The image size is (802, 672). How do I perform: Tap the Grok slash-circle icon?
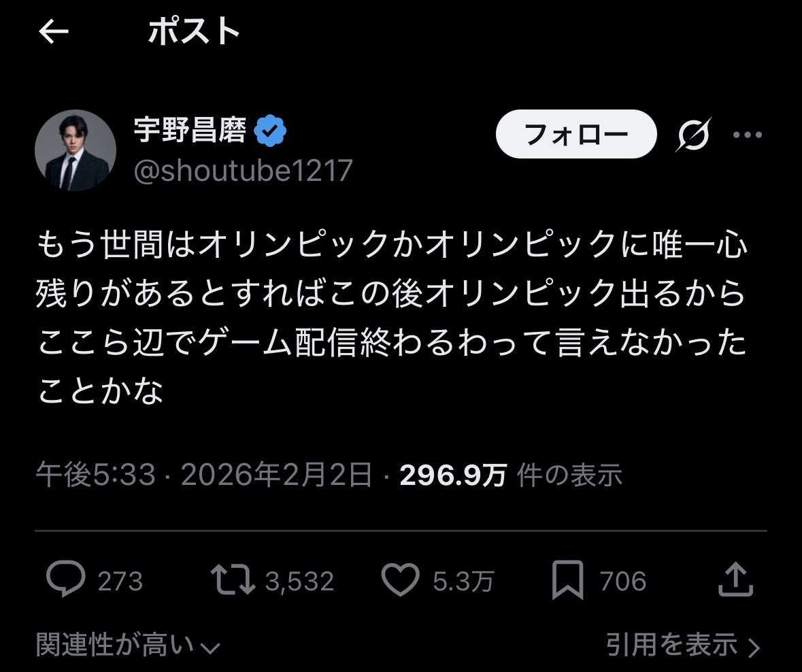[x=693, y=135]
